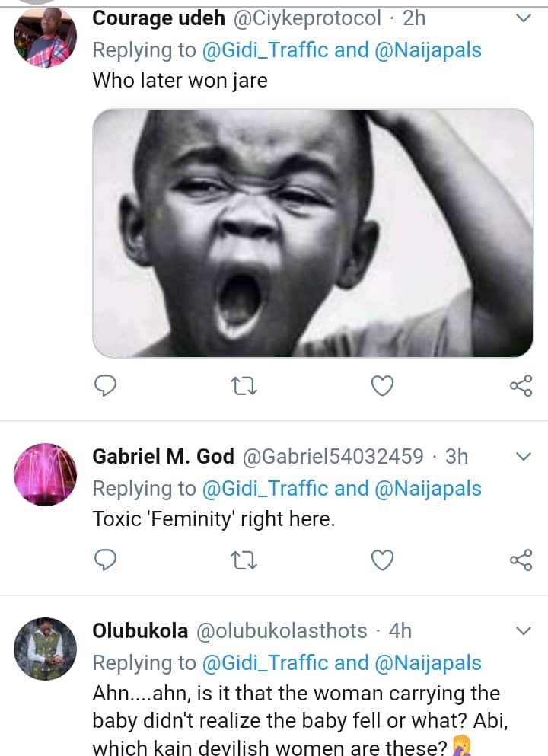This screenshot has height=756, width=548.
Task: Open Olubukola tweet menu chevron
Action: pos(524,631)
